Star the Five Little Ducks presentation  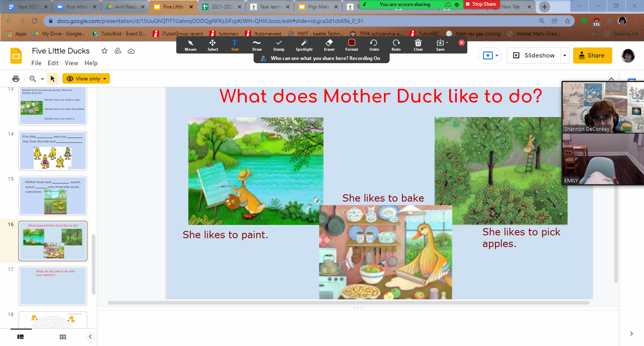104,51
